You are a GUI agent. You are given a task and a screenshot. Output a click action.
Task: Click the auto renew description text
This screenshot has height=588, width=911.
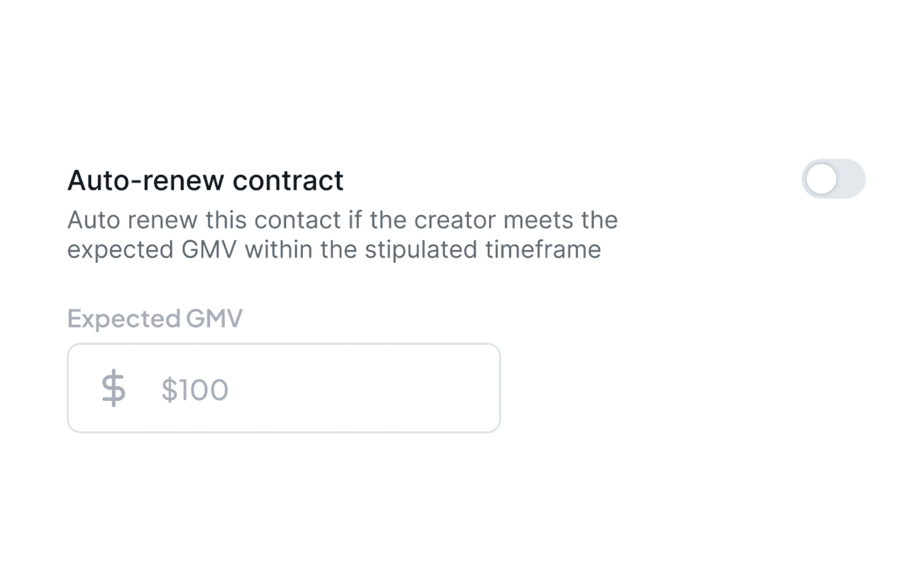click(342, 234)
